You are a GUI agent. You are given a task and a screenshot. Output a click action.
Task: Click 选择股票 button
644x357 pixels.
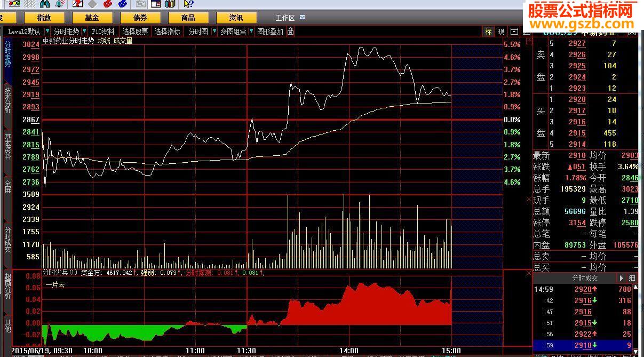[135, 31]
